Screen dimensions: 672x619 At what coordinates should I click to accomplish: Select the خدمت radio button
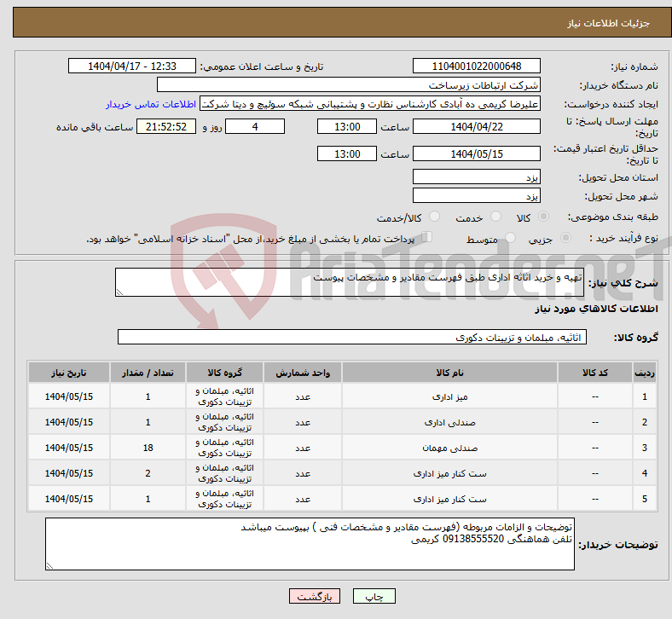click(x=495, y=217)
